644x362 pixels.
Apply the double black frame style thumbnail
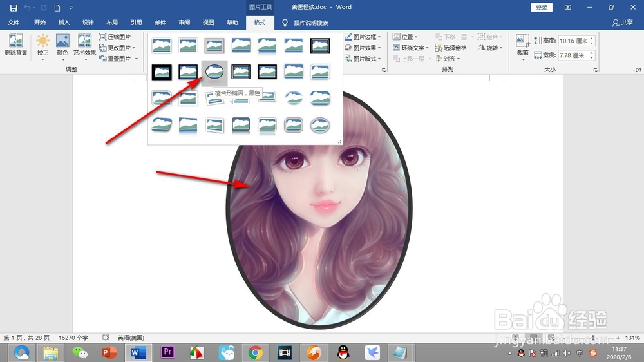click(x=320, y=46)
